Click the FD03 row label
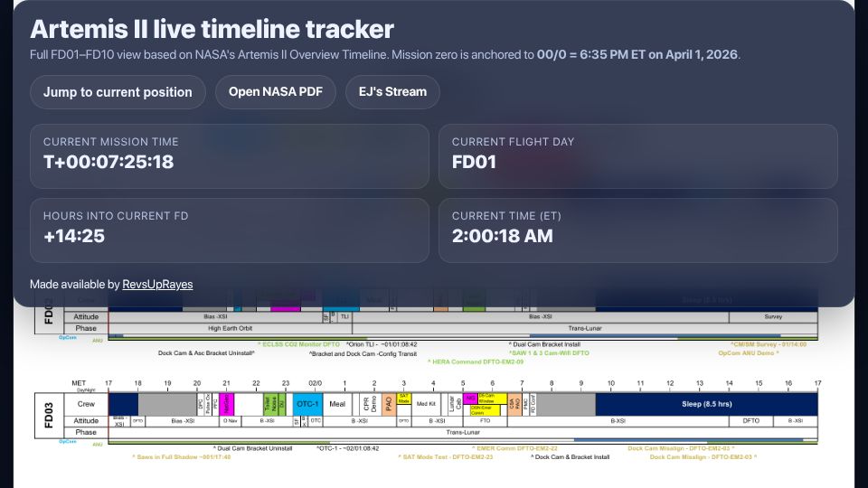868x488 pixels. click(x=49, y=416)
